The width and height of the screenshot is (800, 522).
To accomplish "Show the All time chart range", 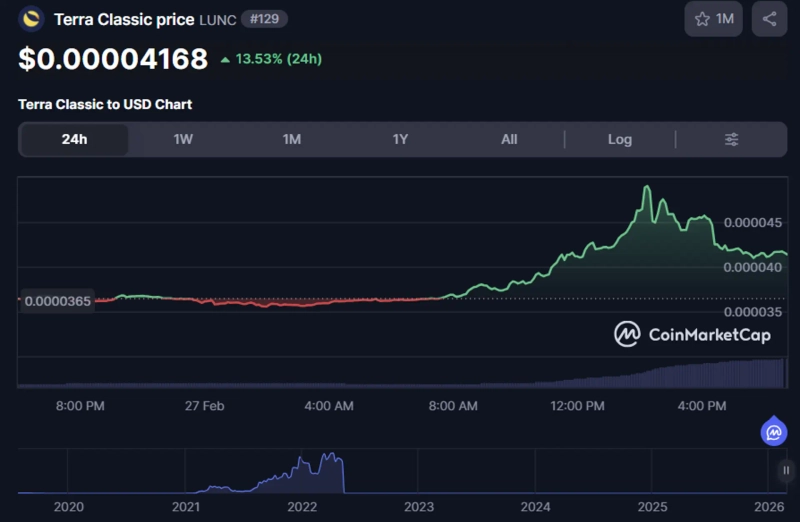I will 509,140.
